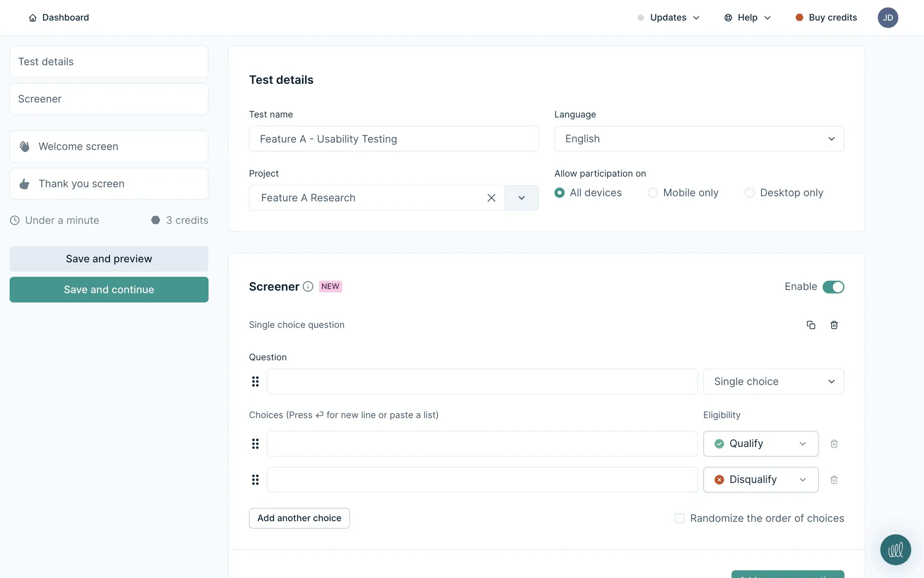Delete the Qualify choice row
Viewport: 924px width, 578px height.
point(834,444)
